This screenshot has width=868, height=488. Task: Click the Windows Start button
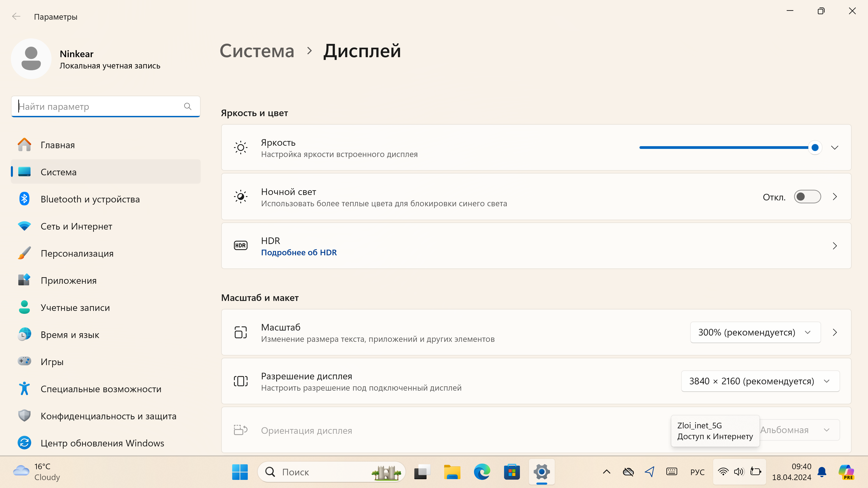[240, 472]
